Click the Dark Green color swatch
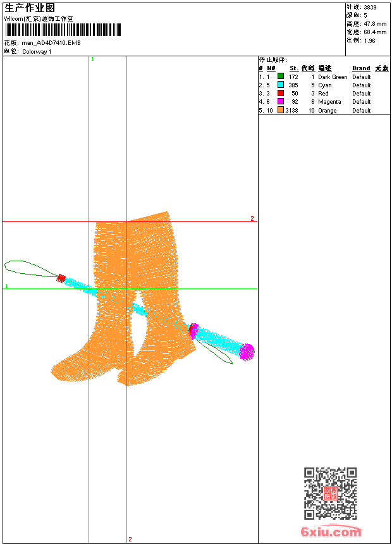This screenshot has height=544, width=392. coord(281,77)
